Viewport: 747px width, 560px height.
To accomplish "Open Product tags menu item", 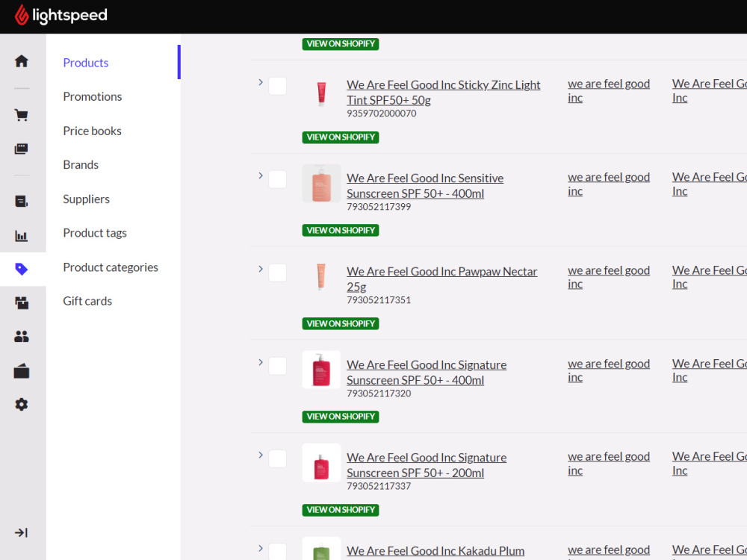I will 95,233.
